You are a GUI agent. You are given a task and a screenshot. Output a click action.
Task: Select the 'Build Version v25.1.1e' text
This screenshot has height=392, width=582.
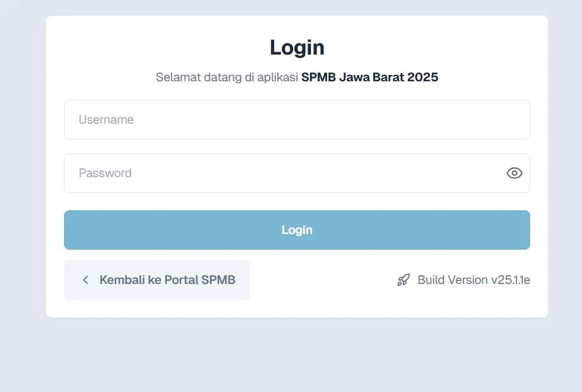[x=474, y=280]
